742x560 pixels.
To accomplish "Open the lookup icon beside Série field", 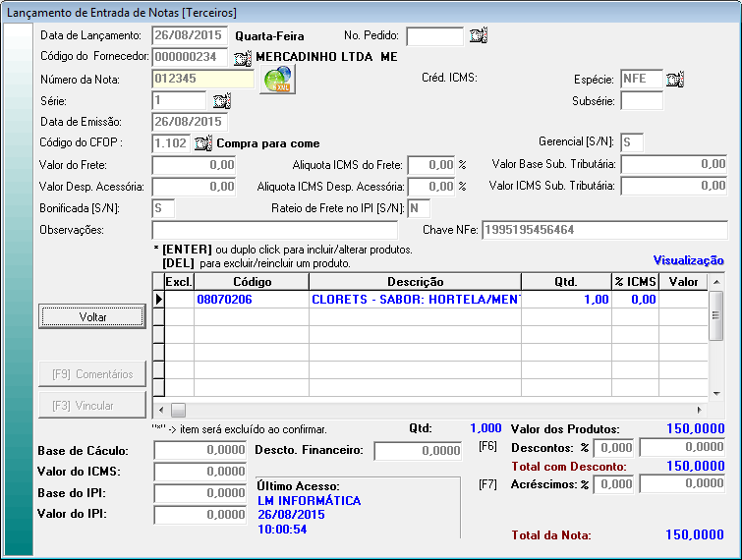I will (x=221, y=100).
